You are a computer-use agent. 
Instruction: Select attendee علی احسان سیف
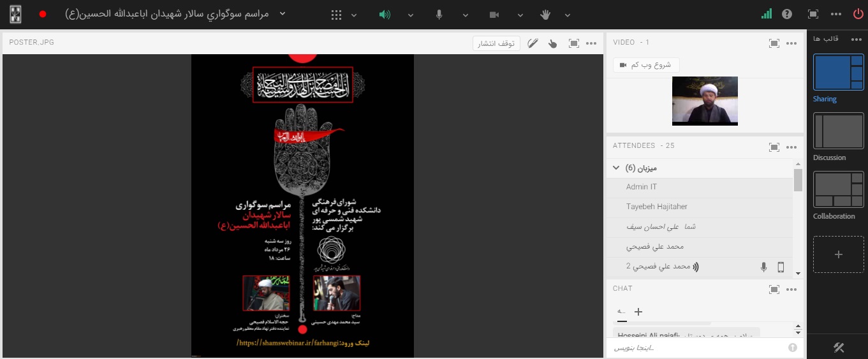(699, 226)
